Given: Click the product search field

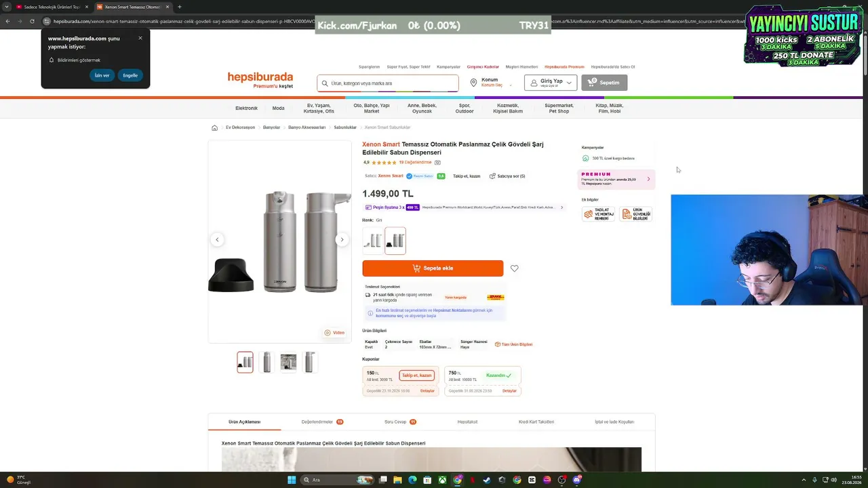Looking at the screenshot, I should click(388, 83).
